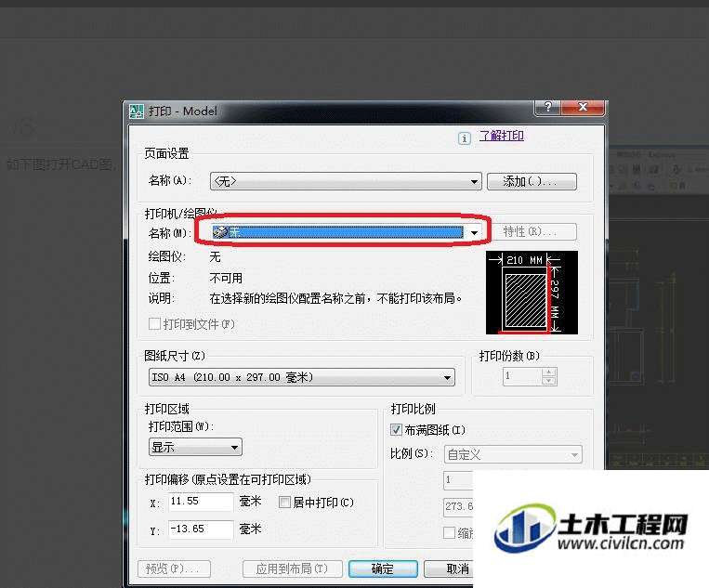This screenshot has height=588, width=709.
Task: Enable the 居中打印(C) checkbox
Action: tap(284, 503)
